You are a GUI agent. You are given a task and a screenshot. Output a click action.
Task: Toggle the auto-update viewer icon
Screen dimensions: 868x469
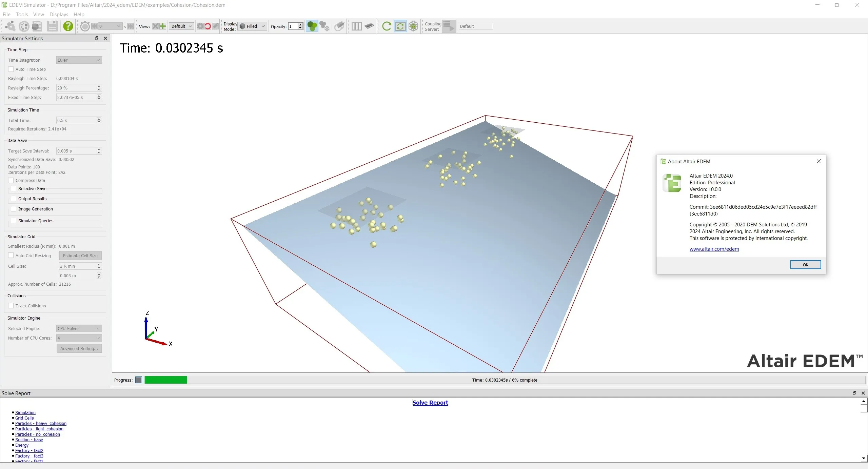[400, 26]
